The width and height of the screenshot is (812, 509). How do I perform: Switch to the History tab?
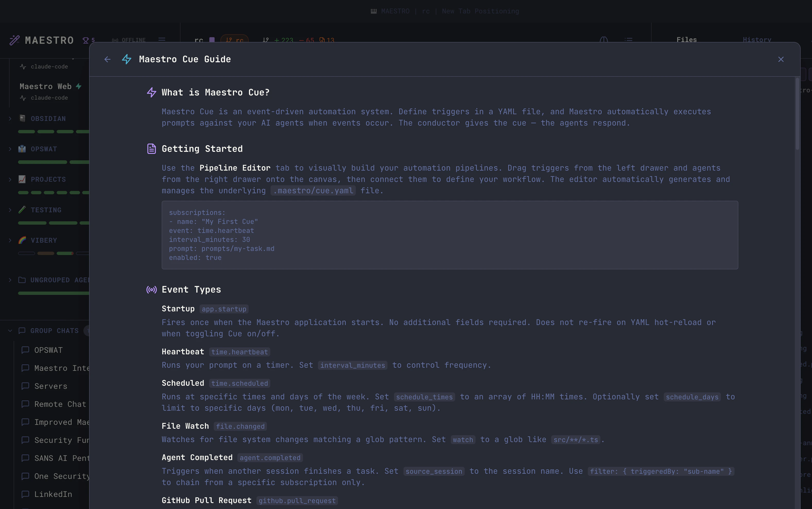tap(757, 40)
